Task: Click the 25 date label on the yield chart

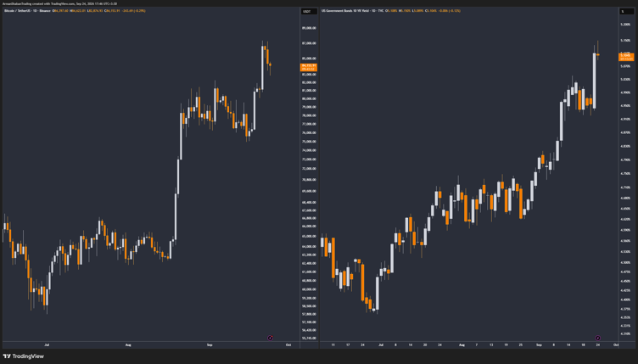Action: point(520,344)
